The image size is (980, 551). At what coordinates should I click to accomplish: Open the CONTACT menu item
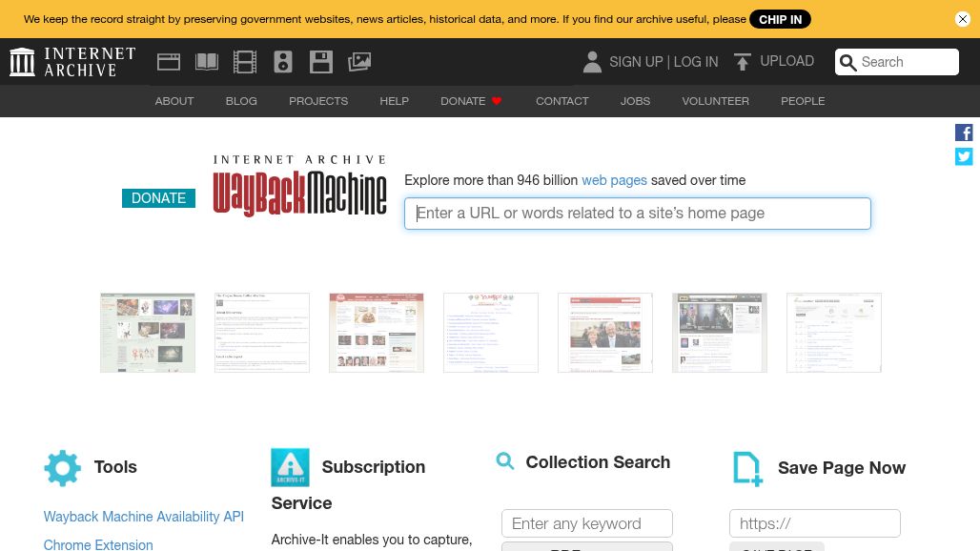point(561,101)
